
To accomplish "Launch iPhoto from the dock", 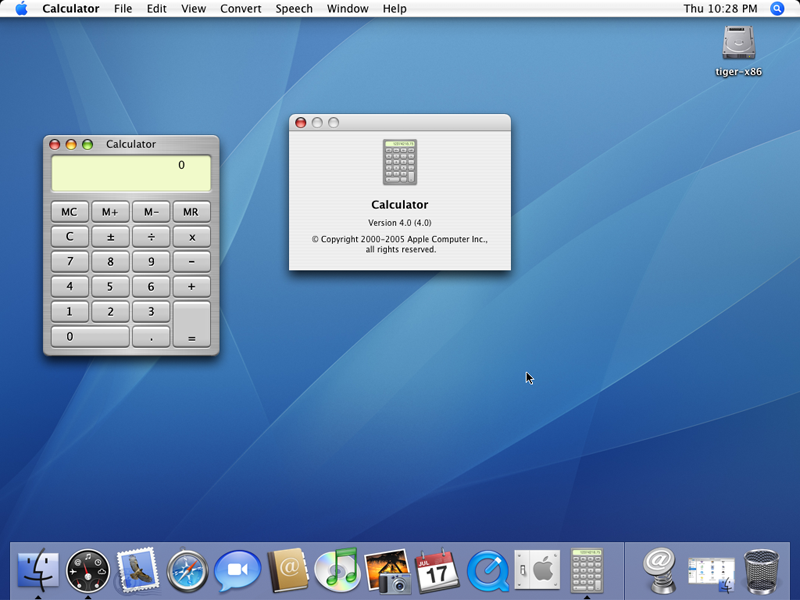I will 387,570.
